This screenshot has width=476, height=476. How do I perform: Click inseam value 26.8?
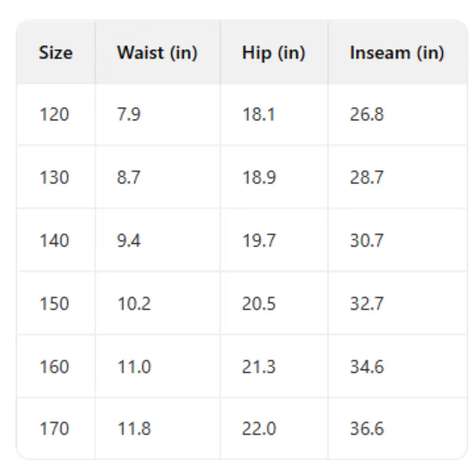(x=367, y=114)
